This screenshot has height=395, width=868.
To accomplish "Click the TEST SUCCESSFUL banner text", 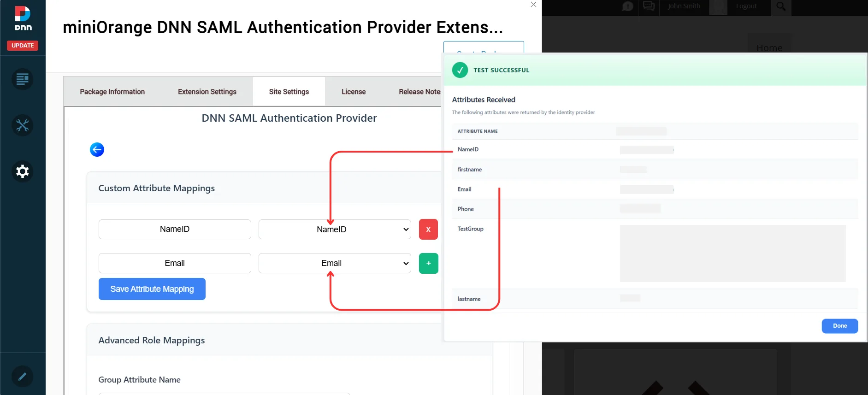I will [x=502, y=70].
